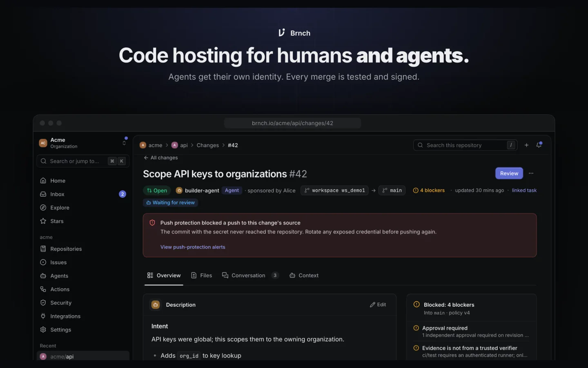Open View push-protection alerts link
This screenshot has width=588, height=368.
193,247
